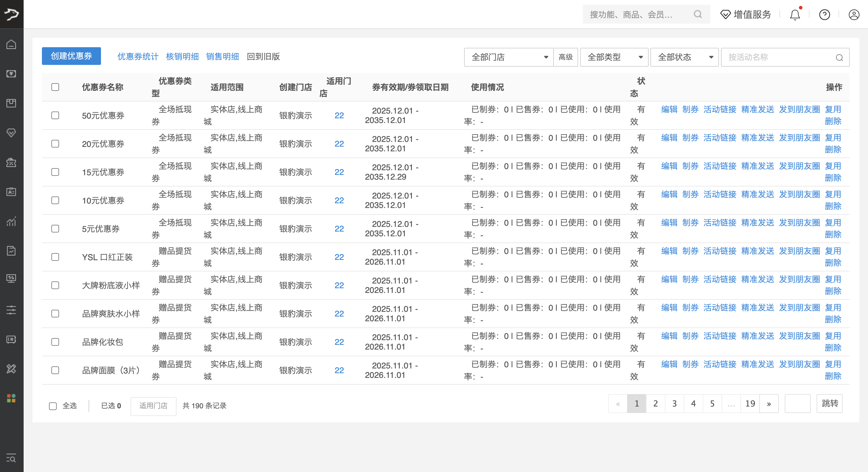
Task: Click the user account avatar icon
Action: pos(854,15)
